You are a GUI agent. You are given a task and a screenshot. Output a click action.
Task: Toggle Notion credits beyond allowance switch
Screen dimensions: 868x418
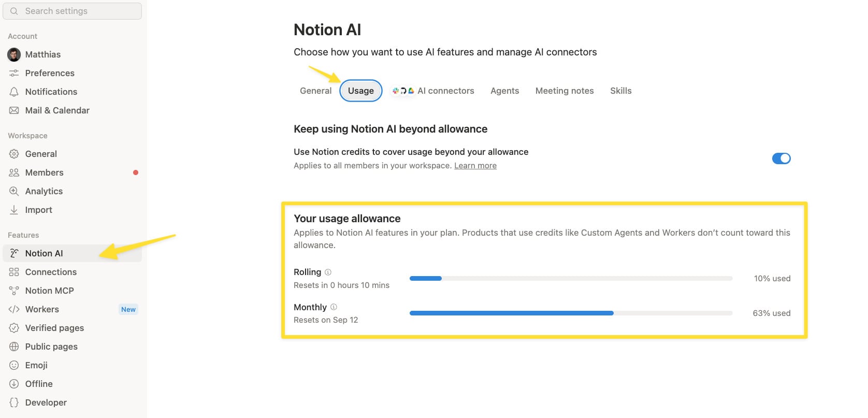[x=781, y=158]
